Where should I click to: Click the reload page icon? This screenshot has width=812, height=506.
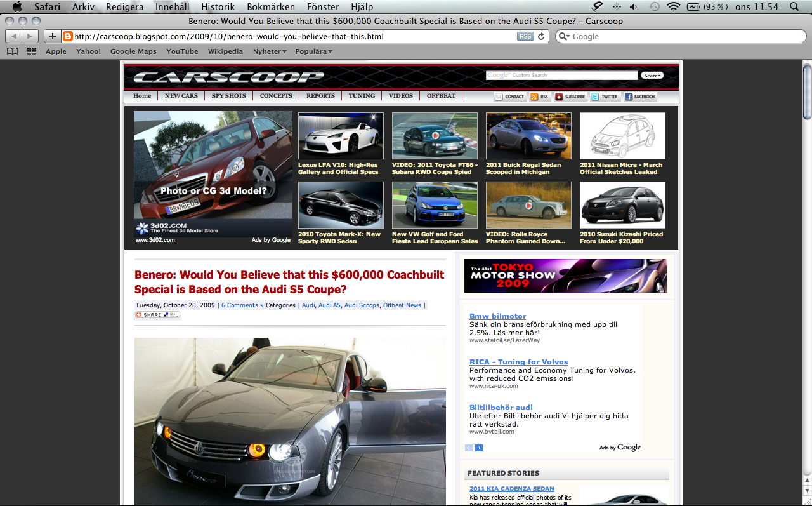tap(541, 36)
